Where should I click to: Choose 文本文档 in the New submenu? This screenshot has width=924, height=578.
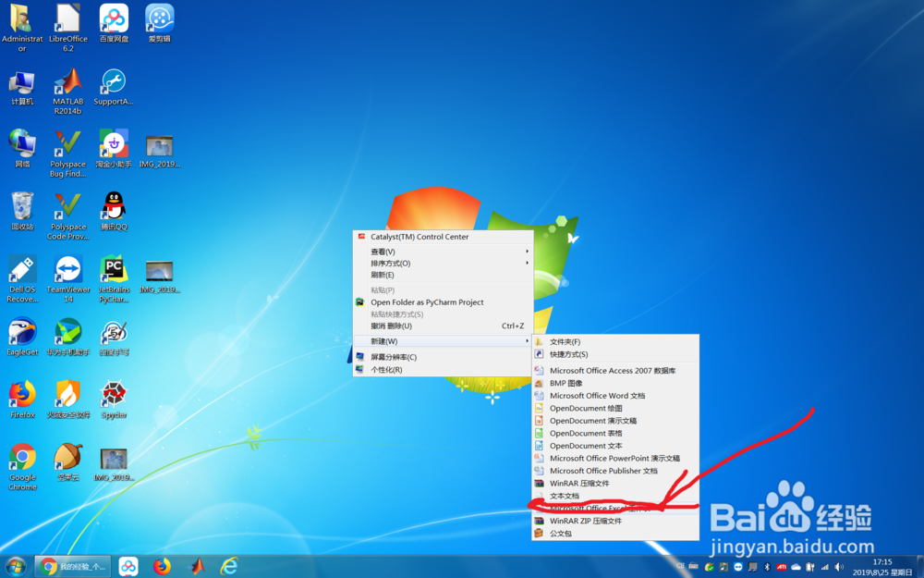point(615,496)
